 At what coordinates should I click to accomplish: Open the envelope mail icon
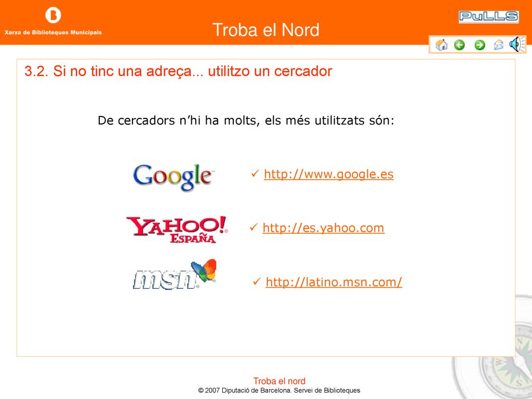[x=498, y=45]
